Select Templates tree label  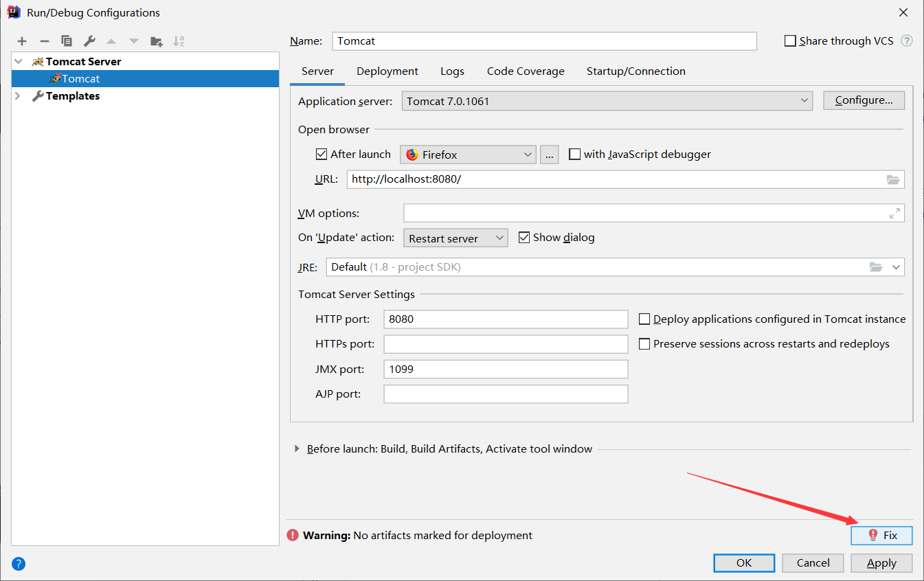[73, 96]
